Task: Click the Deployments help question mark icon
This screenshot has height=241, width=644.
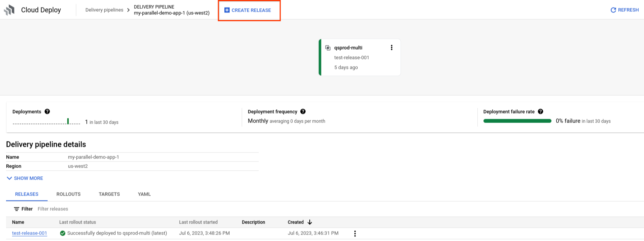Action: 47,112
